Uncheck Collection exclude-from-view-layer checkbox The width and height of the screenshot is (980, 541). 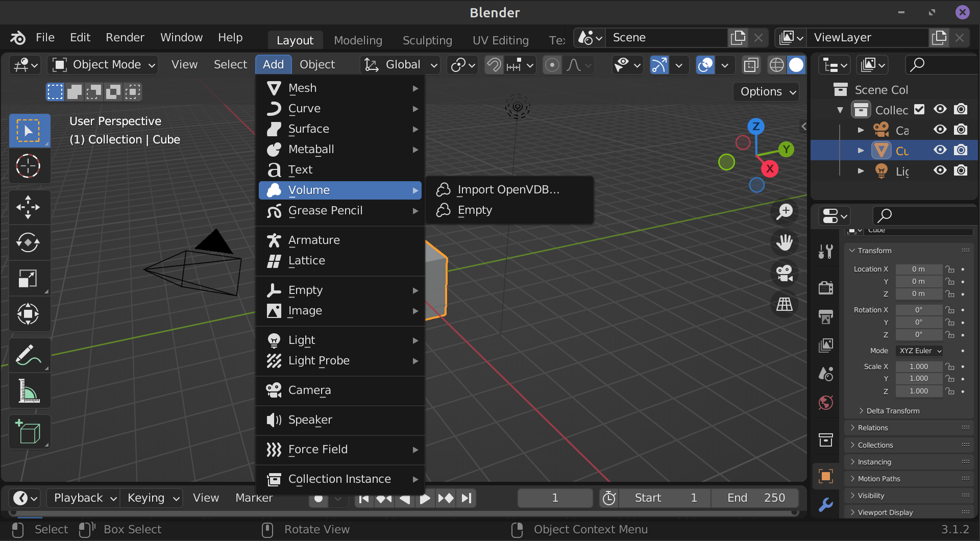click(919, 109)
